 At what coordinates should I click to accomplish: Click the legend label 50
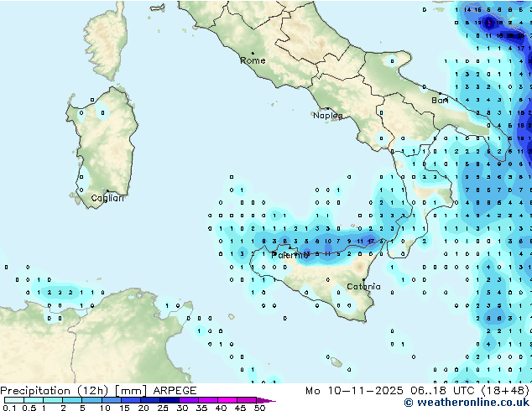pyautogui.click(x=259, y=408)
